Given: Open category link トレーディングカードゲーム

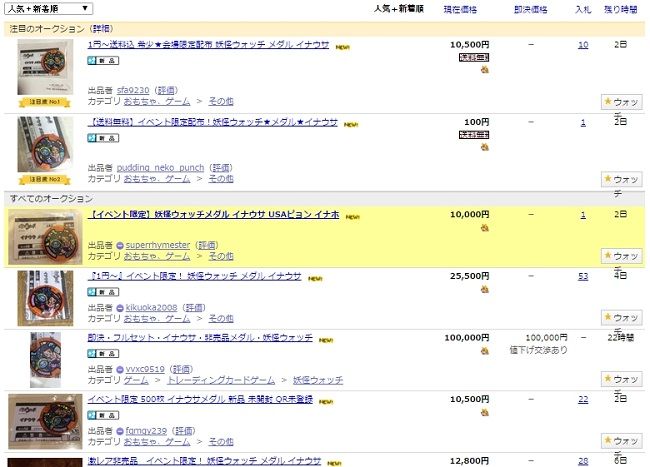Looking at the screenshot, I should (221, 380).
